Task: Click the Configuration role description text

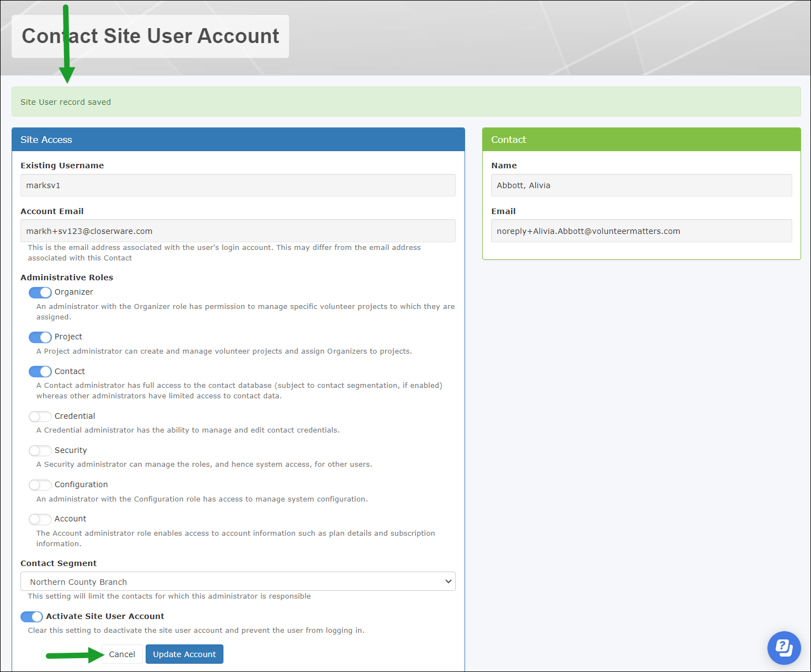Action: pyautogui.click(x=202, y=499)
